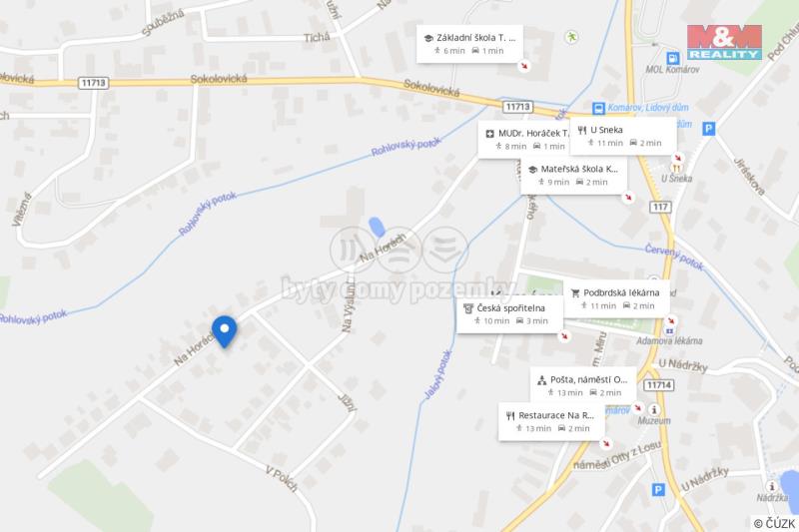This screenshot has width=799, height=532.
Task: Click the green running figure sports icon
Action: pyautogui.click(x=571, y=37)
